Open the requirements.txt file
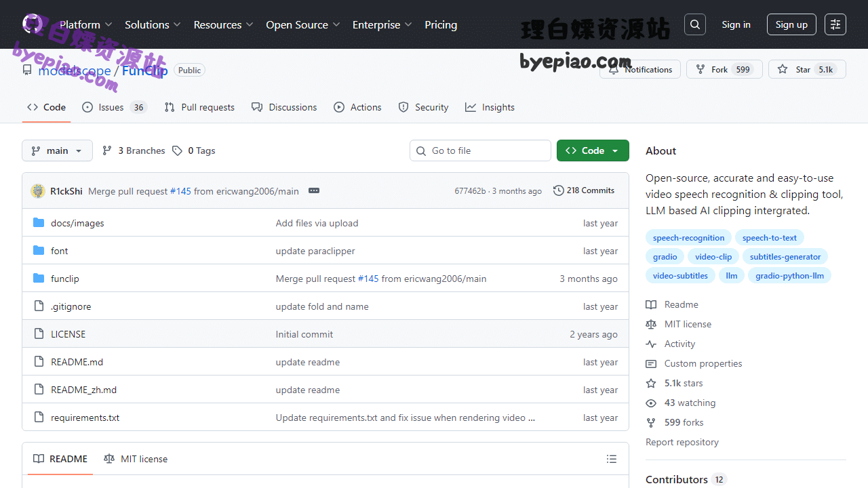Image resolution: width=868 pixels, height=488 pixels. click(85, 418)
